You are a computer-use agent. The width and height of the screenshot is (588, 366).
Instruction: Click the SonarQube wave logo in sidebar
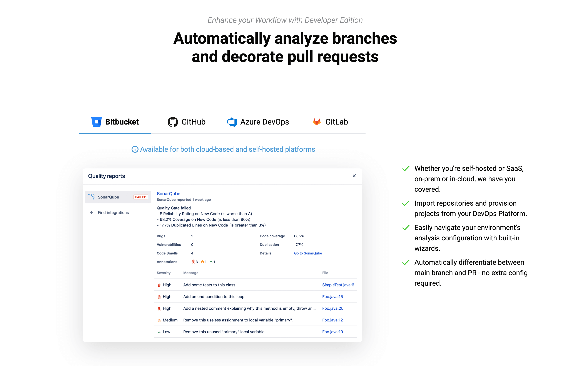tap(92, 197)
